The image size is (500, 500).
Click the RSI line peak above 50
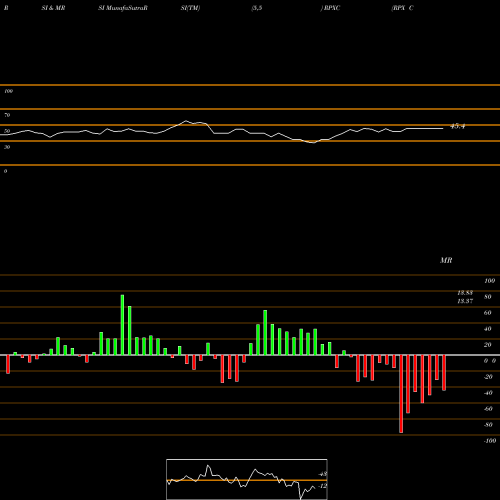pos(186,121)
